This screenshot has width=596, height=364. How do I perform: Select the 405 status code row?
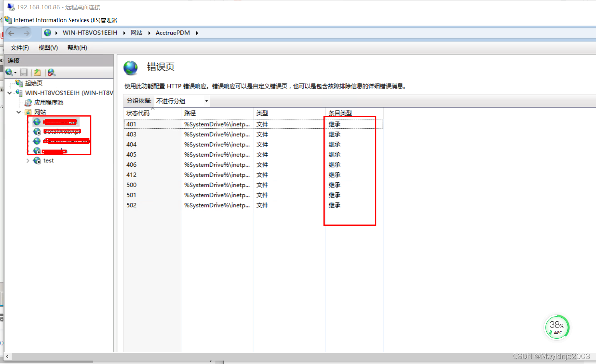pyautogui.click(x=253, y=155)
